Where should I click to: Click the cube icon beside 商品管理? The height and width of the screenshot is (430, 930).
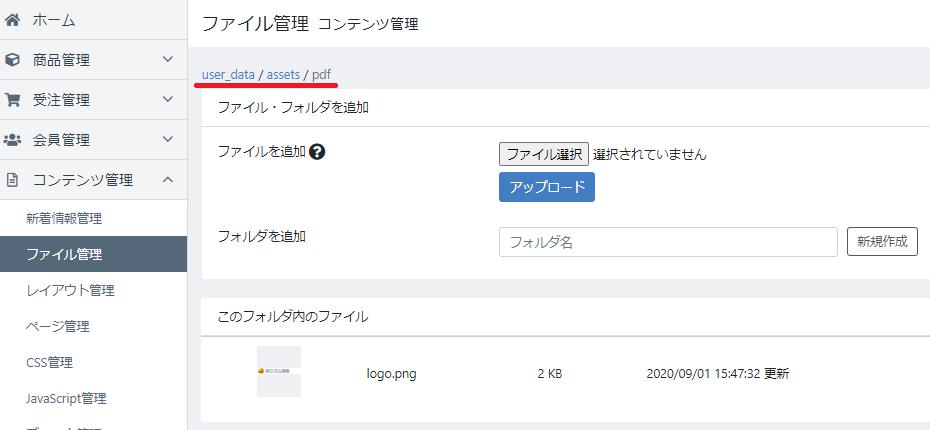point(12,60)
